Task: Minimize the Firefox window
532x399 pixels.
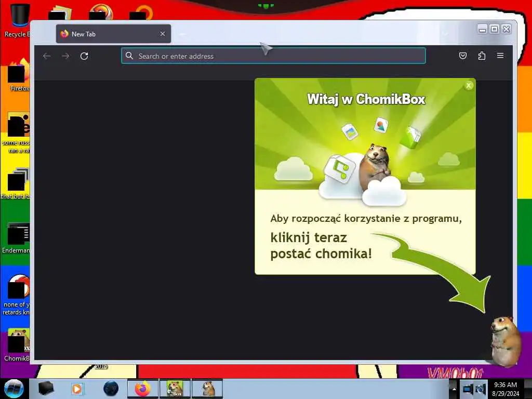Action: point(482,30)
